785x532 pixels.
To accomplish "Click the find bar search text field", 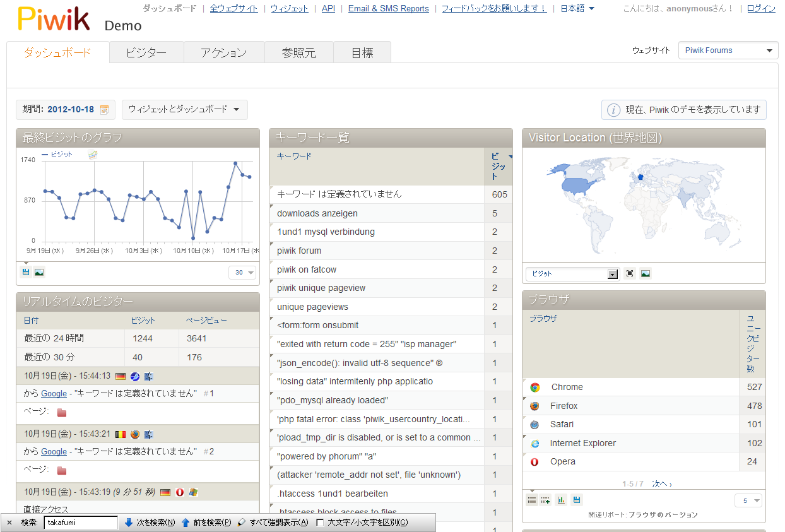I will click(80, 523).
